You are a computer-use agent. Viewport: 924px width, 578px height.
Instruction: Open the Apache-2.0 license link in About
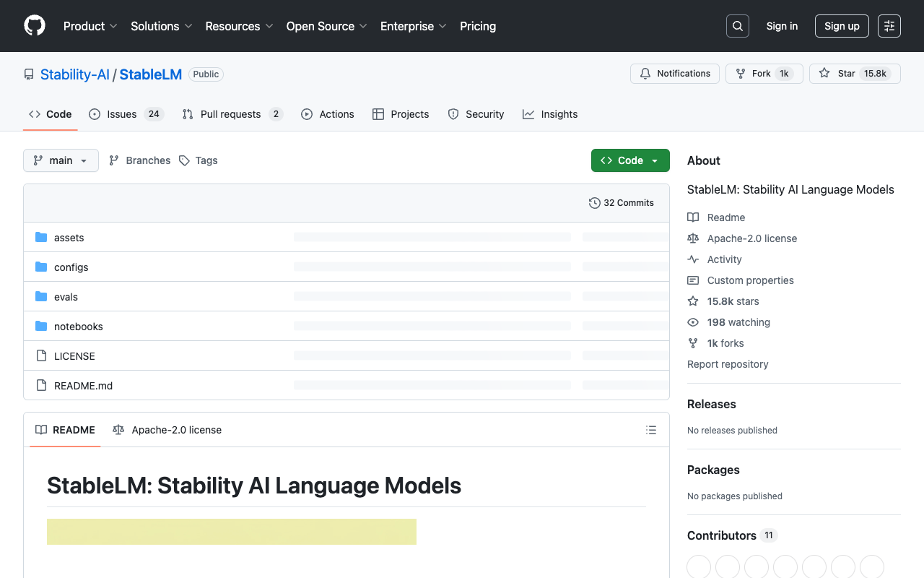[742, 238]
